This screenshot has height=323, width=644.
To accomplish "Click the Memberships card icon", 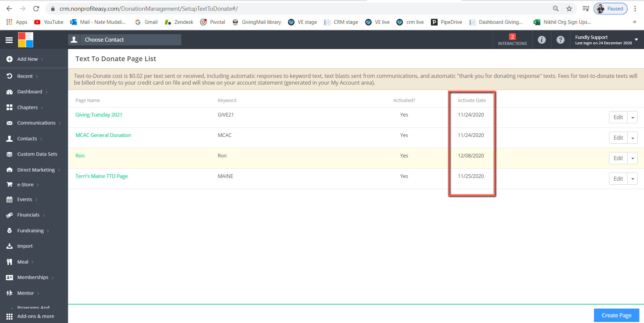I will [x=9, y=277].
